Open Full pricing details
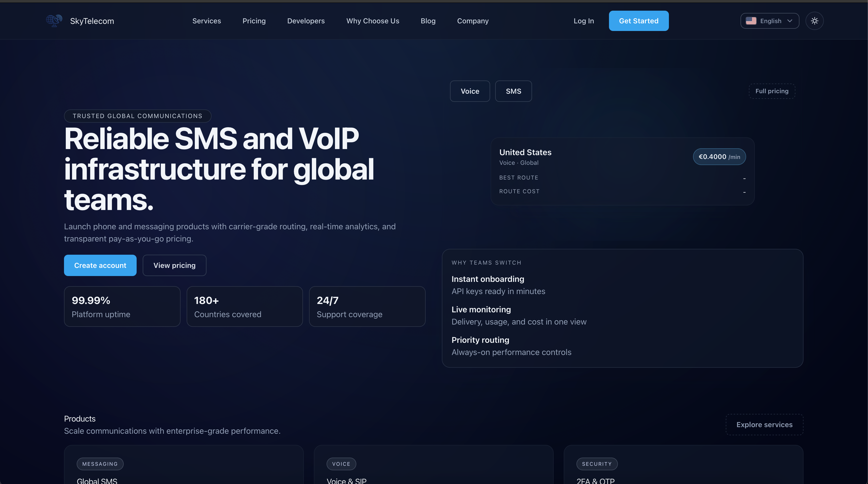Screen dimensions: 868x484 click(772, 91)
